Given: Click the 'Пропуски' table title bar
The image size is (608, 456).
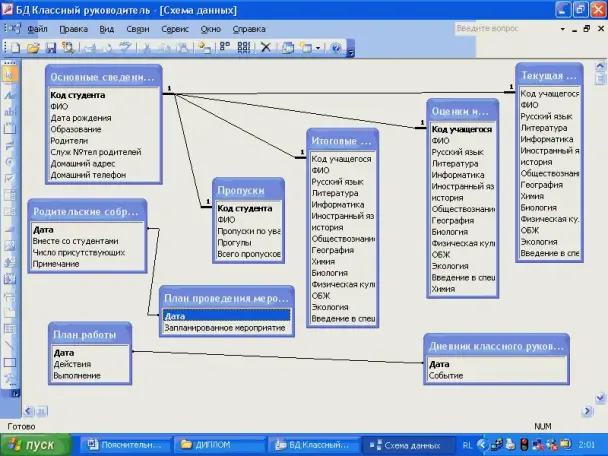Looking at the screenshot, I should (x=247, y=189).
